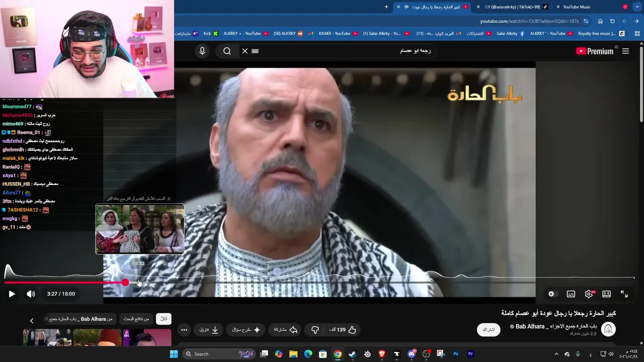The height and width of the screenshot is (362, 644).
Task: Clear the YouTube search box text
Action: point(245,51)
